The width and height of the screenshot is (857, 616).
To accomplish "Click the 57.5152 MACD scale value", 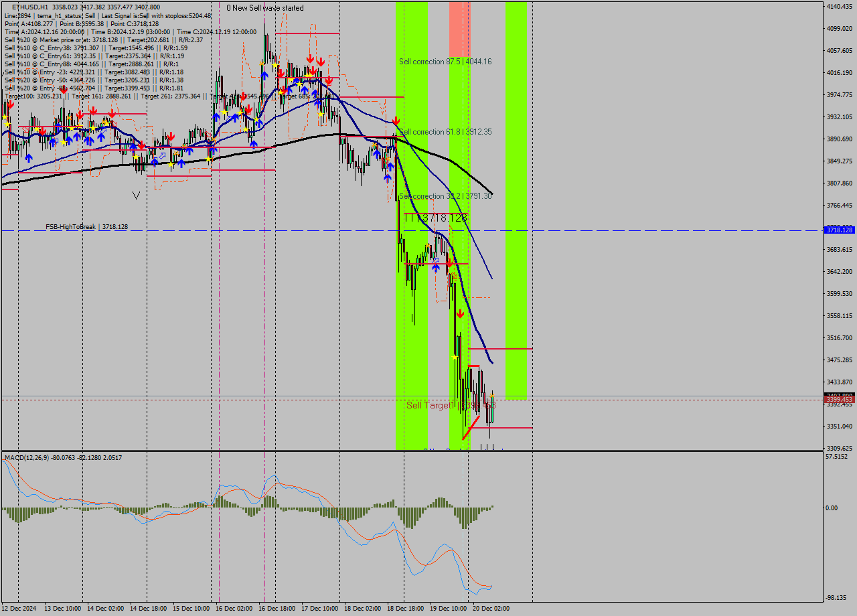I will 838,456.
